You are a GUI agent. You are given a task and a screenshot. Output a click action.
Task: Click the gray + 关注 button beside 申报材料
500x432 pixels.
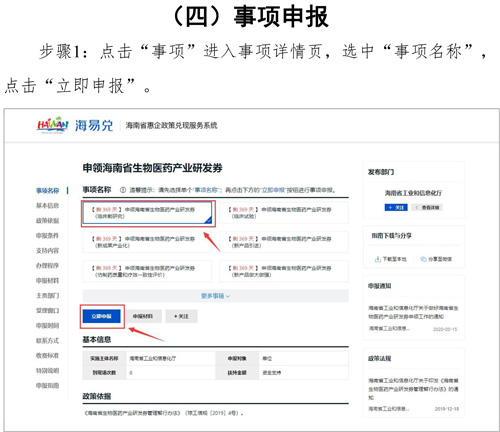(181, 316)
